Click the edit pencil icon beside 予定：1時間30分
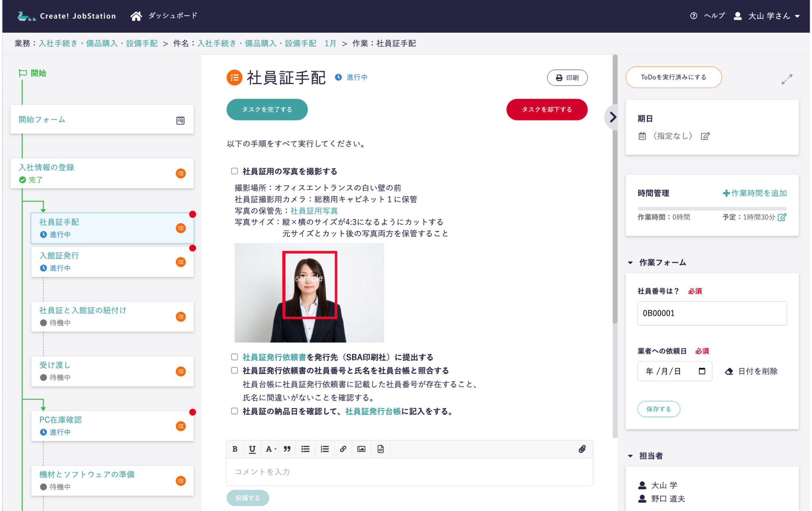The image size is (812, 511). point(782,217)
